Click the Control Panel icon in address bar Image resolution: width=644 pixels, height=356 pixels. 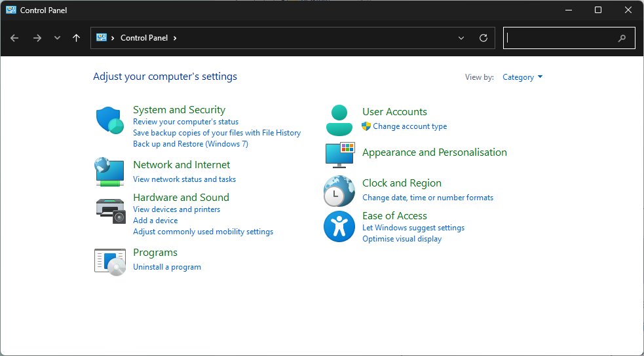[101, 37]
